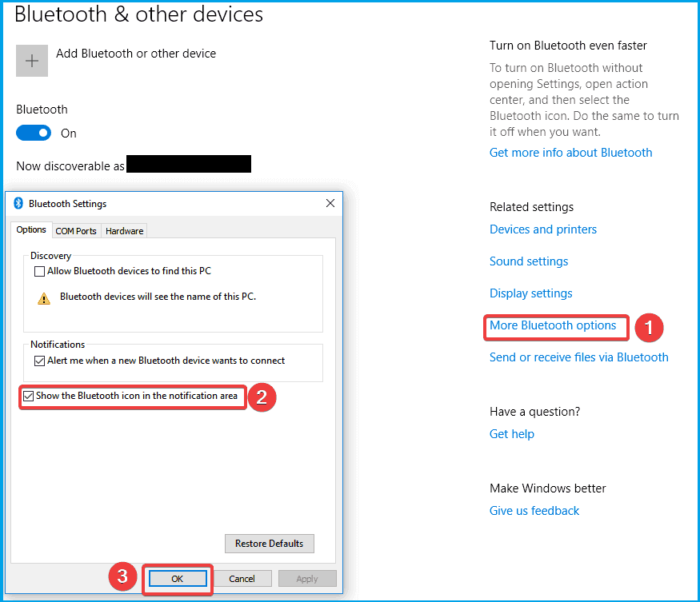
Task: Click the Bluetooth devices will see the name text
Action: [158, 297]
